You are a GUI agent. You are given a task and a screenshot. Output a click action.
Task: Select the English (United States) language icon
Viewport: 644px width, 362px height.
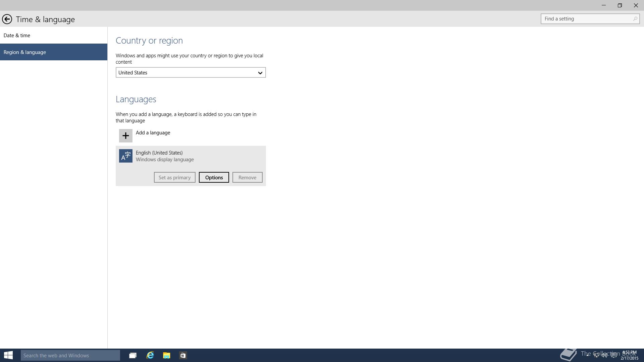(125, 156)
